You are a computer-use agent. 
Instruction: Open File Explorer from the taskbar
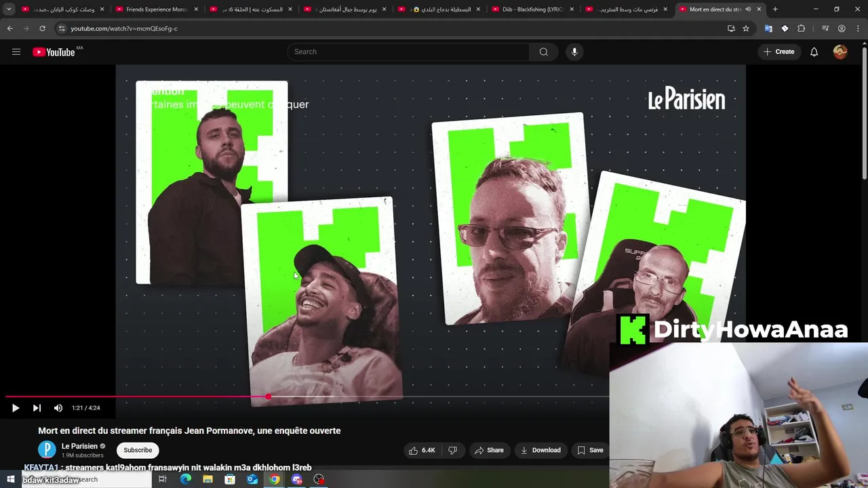coord(208,479)
